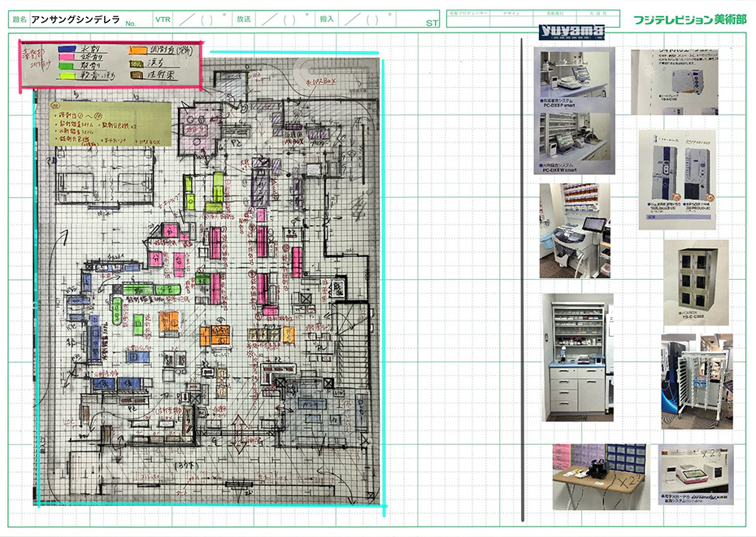This screenshot has width=756, height=537.
Task: Click the Fuji Television art department logo
Action: [x=689, y=19]
